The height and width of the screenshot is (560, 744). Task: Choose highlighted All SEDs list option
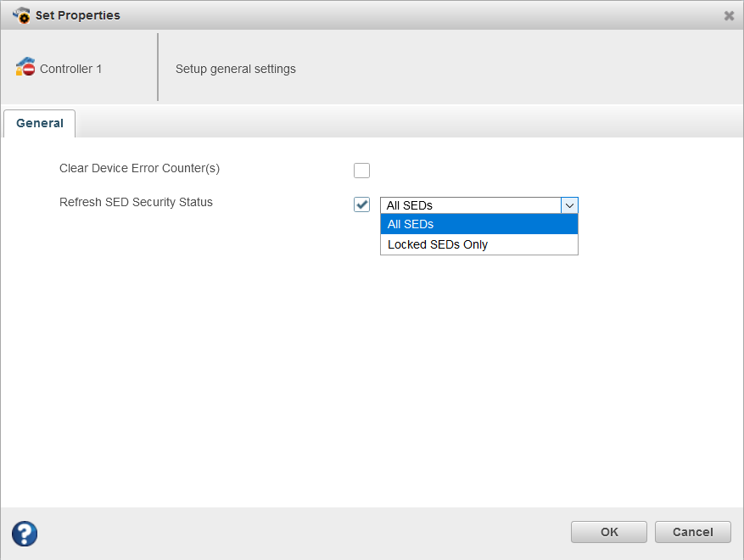(x=478, y=224)
